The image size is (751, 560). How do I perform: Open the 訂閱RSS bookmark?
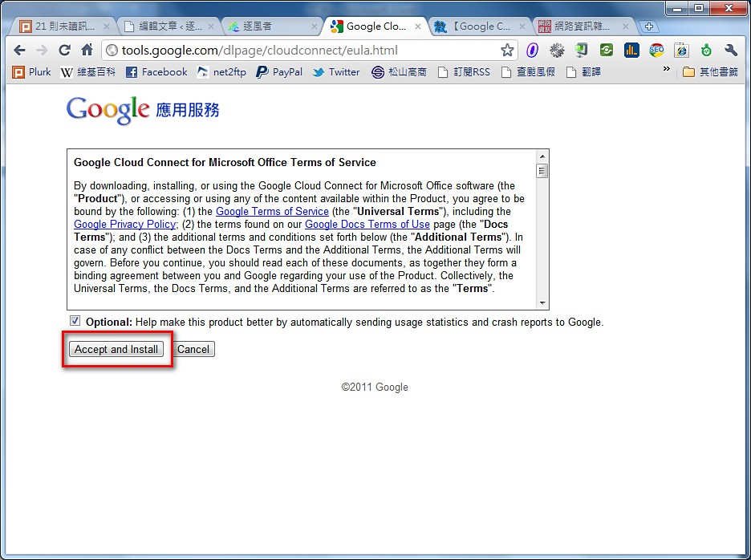point(465,72)
